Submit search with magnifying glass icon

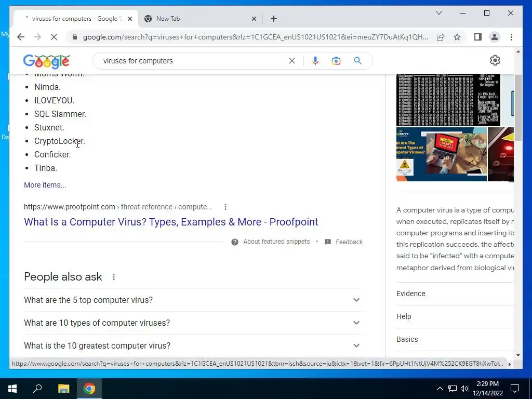[357, 61]
